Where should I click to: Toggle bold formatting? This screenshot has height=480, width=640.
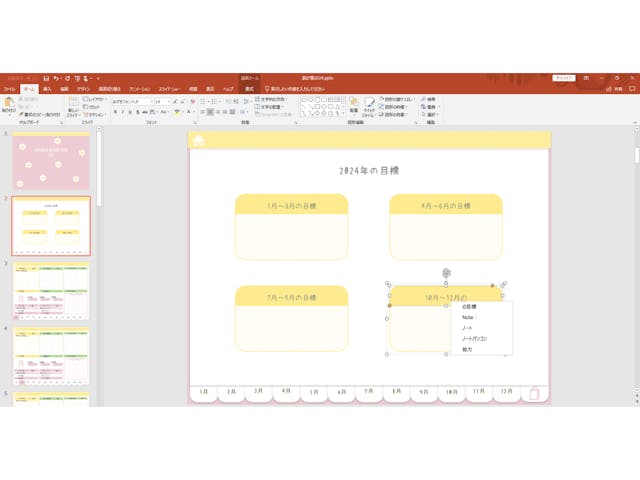click(115, 112)
